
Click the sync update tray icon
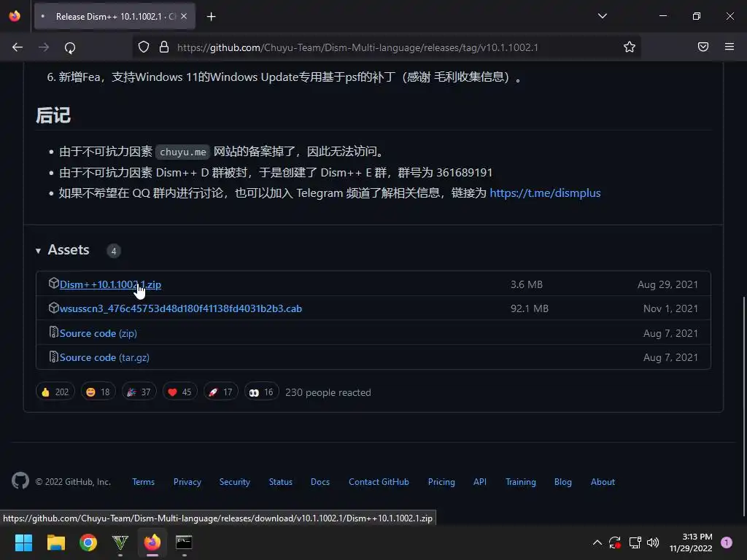[614, 542]
